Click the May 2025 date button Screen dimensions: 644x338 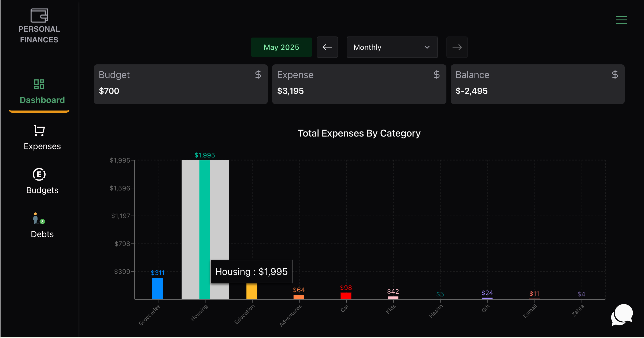[281, 47]
